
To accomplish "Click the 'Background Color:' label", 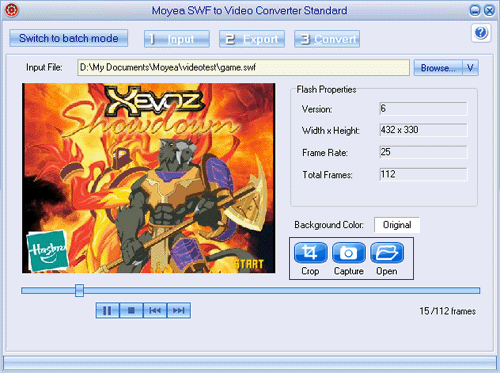I will (x=329, y=225).
